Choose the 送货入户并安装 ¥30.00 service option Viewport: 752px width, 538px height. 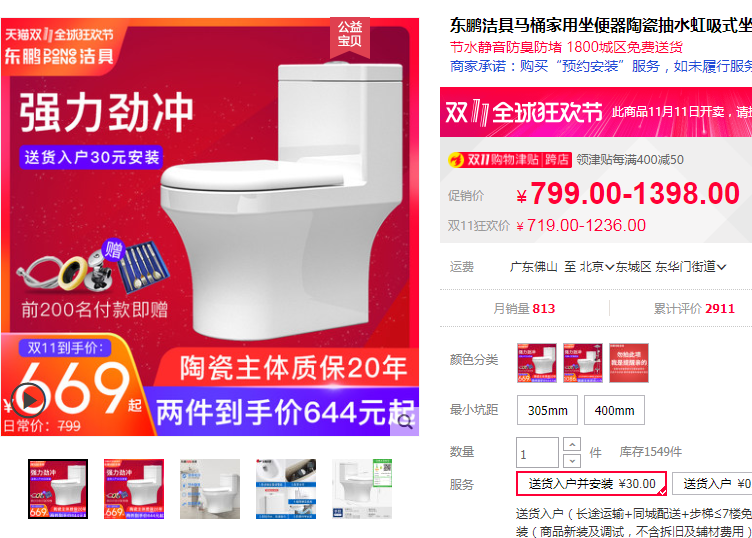pos(592,483)
